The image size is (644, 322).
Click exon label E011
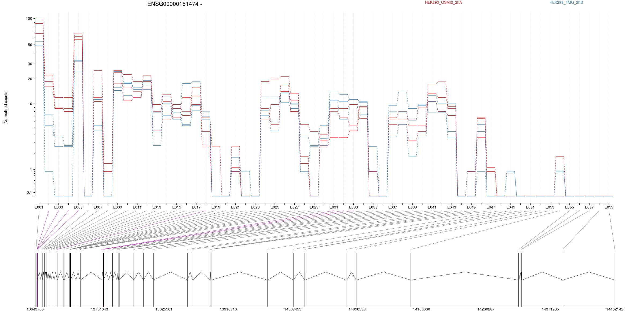coord(137,207)
